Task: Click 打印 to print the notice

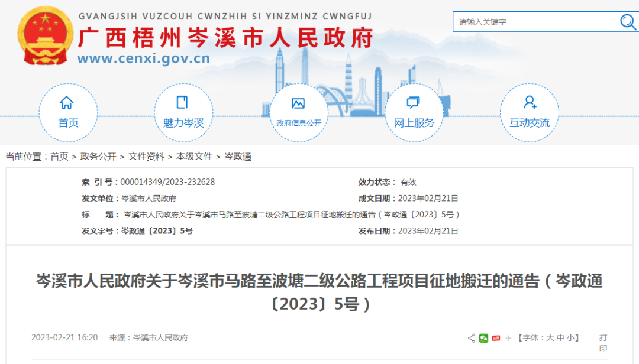Action: (603, 343)
